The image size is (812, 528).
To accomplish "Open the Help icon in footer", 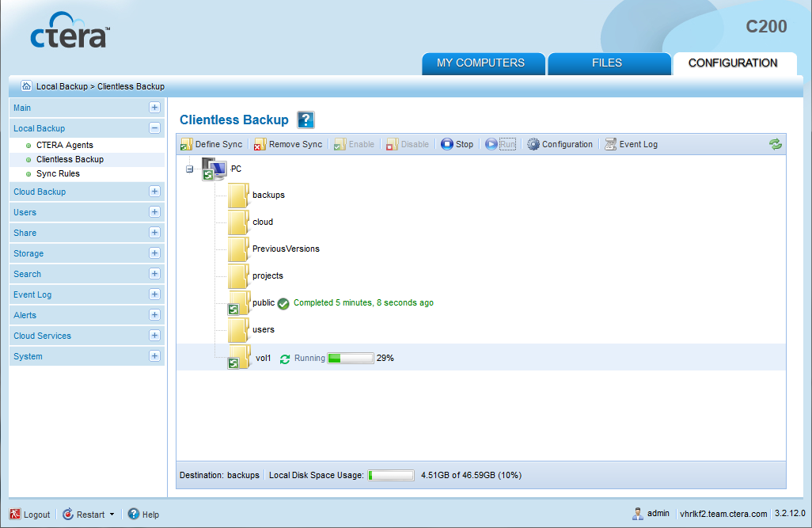I will (134, 514).
